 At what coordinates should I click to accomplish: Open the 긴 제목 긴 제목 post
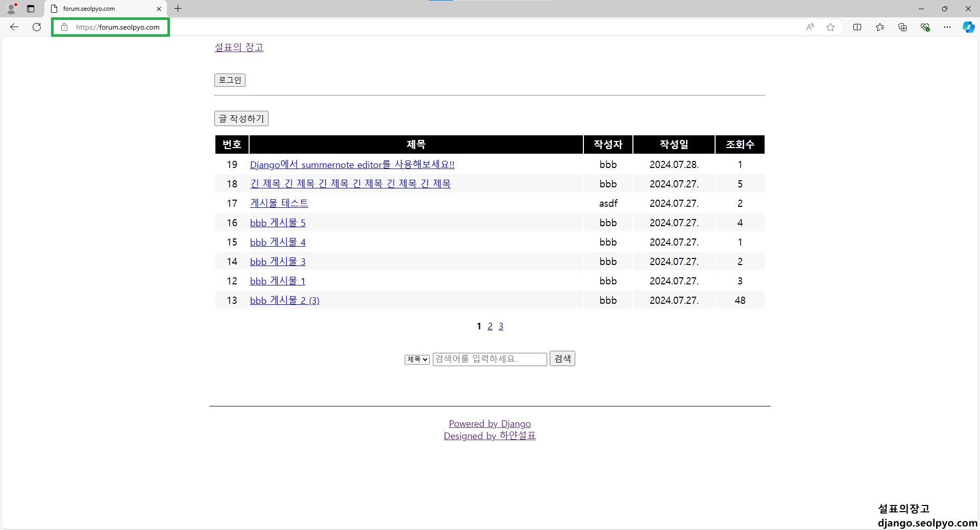tap(350, 184)
